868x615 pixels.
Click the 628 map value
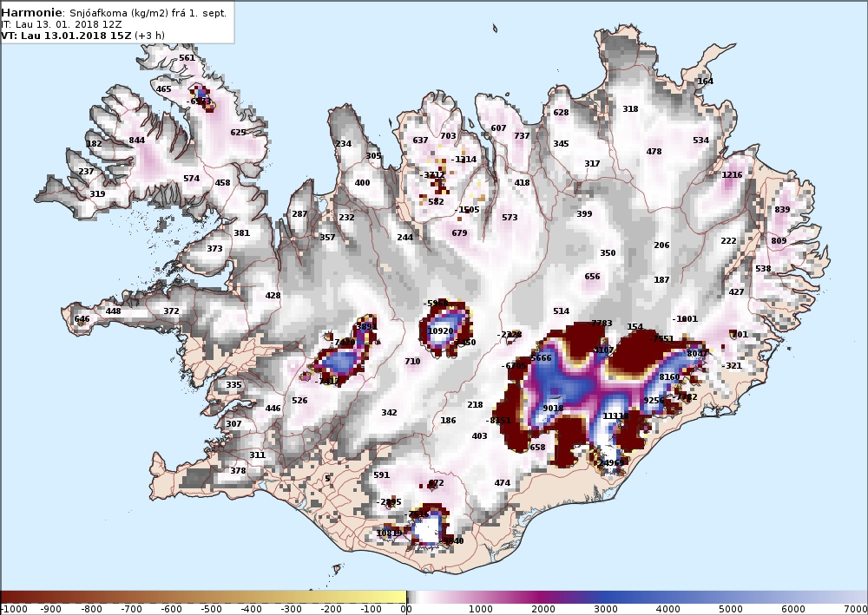click(561, 113)
